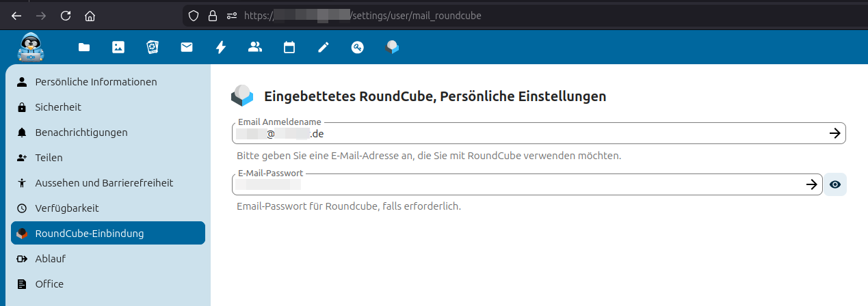Open the Mail envelope app

[x=187, y=47]
